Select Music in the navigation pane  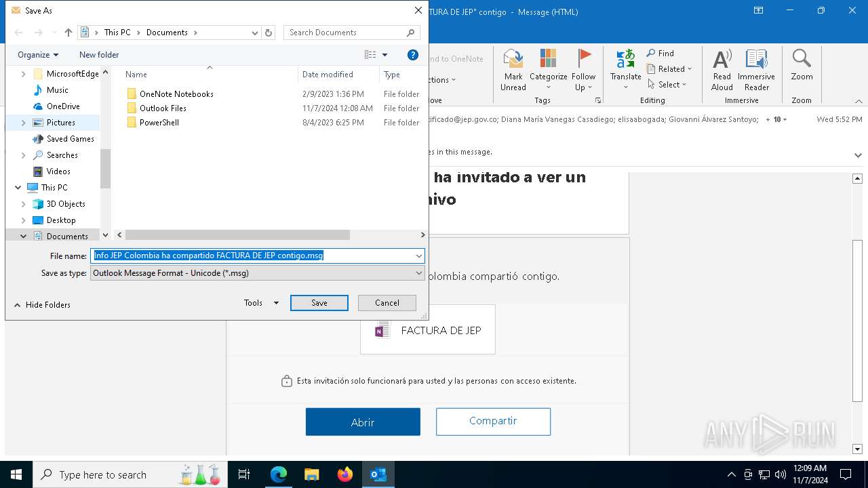tap(58, 90)
